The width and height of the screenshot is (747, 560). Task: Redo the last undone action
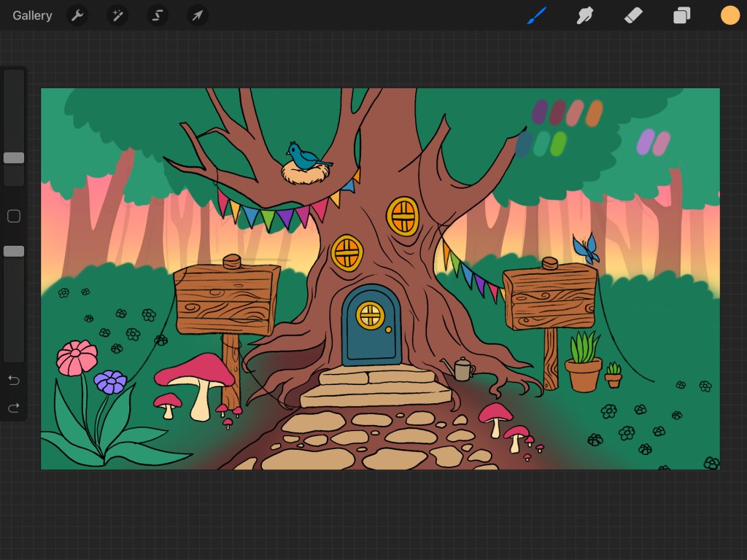[x=13, y=408]
